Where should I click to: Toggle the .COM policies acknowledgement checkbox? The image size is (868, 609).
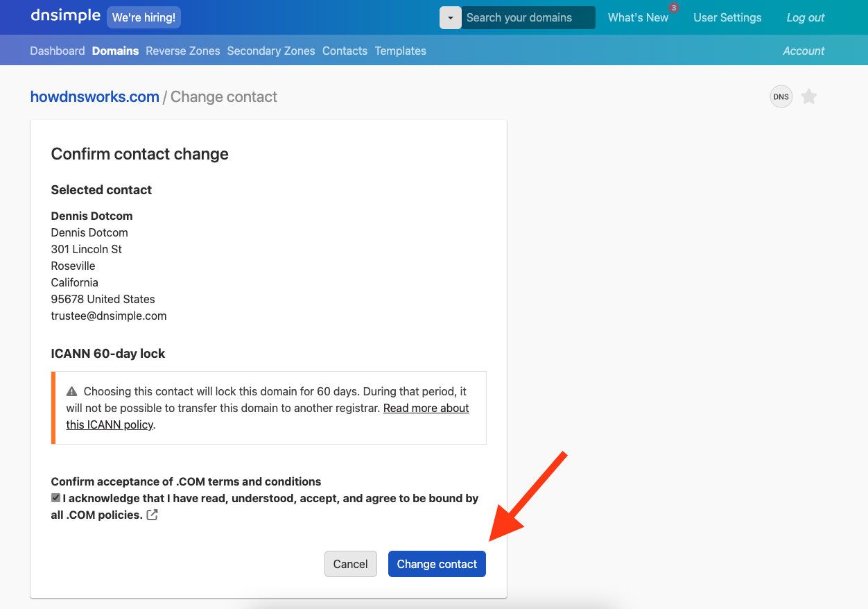[x=56, y=498]
